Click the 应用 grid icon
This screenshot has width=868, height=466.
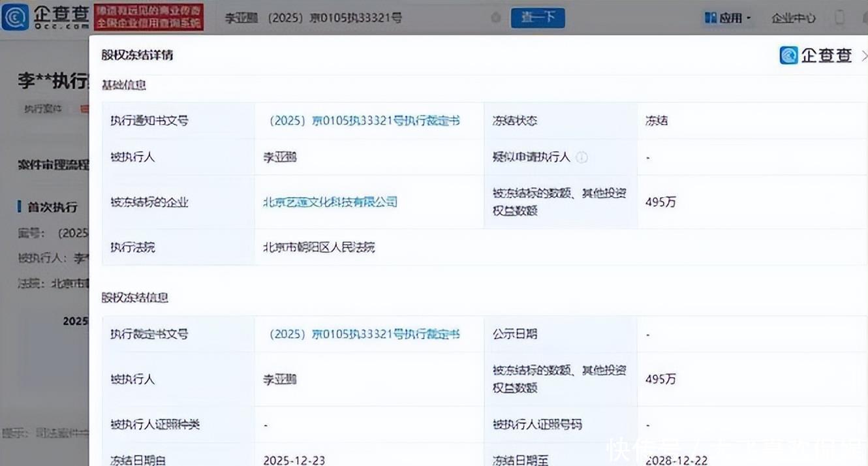pos(710,18)
